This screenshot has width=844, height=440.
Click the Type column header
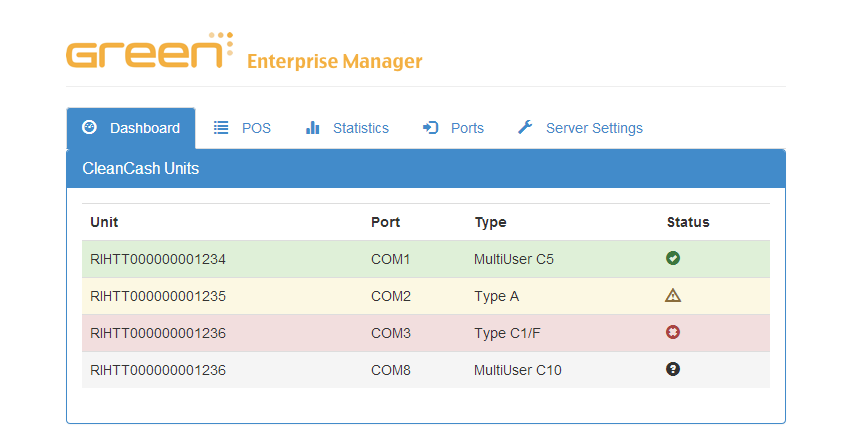490,222
